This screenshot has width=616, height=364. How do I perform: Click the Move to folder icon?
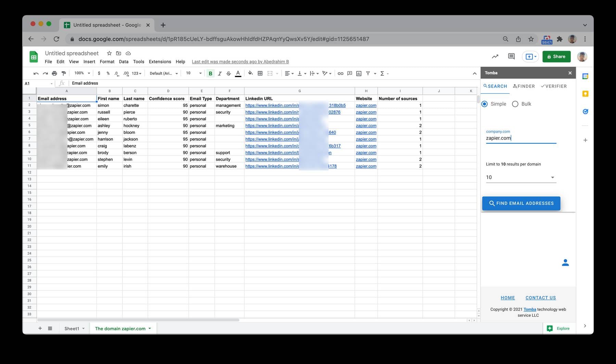coord(118,53)
